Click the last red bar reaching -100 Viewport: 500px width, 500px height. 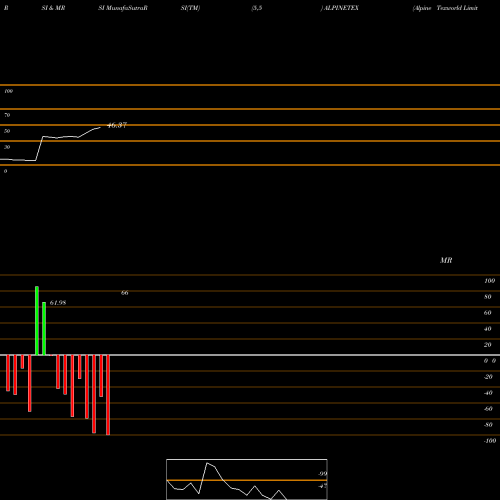pos(108,395)
